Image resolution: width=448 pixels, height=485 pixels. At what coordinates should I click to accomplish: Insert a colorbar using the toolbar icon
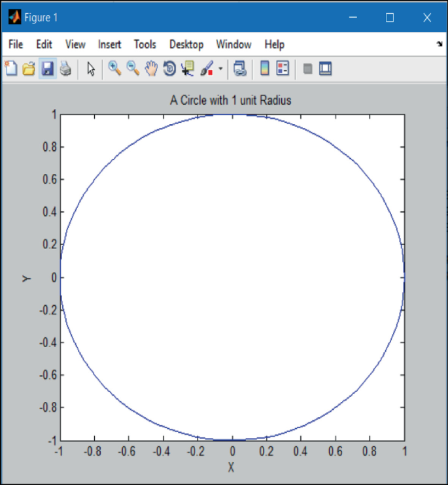[264, 69]
